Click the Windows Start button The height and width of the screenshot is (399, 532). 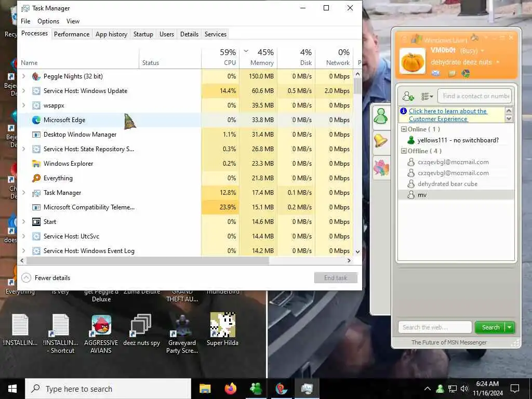pyautogui.click(x=12, y=389)
